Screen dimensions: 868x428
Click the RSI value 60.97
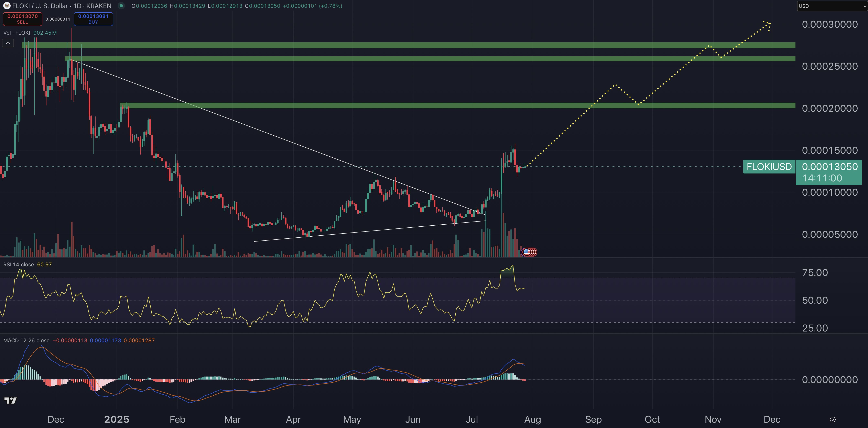point(44,265)
